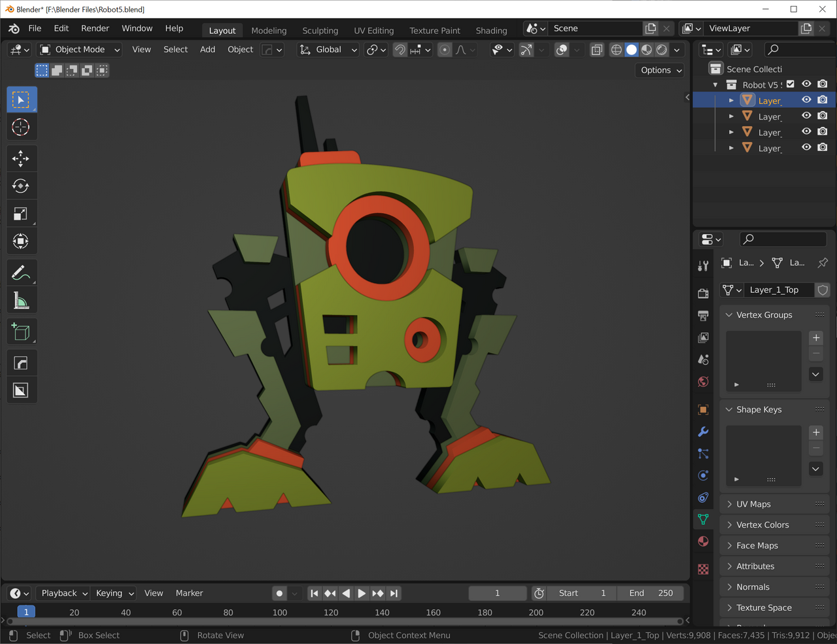
Task: Jump to the animation end frame
Action: (x=393, y=593)
